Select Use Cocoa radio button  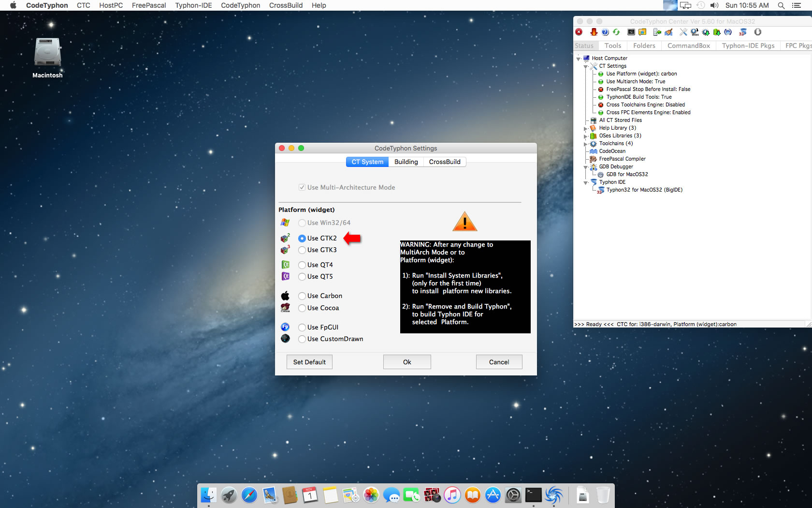tap(302, 308)
